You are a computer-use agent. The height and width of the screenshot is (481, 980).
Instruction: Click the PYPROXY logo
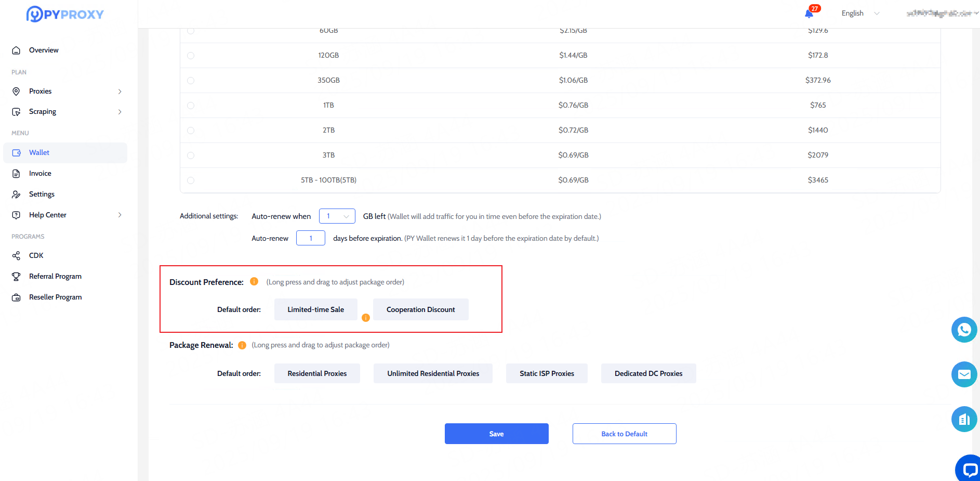(65, 14)
